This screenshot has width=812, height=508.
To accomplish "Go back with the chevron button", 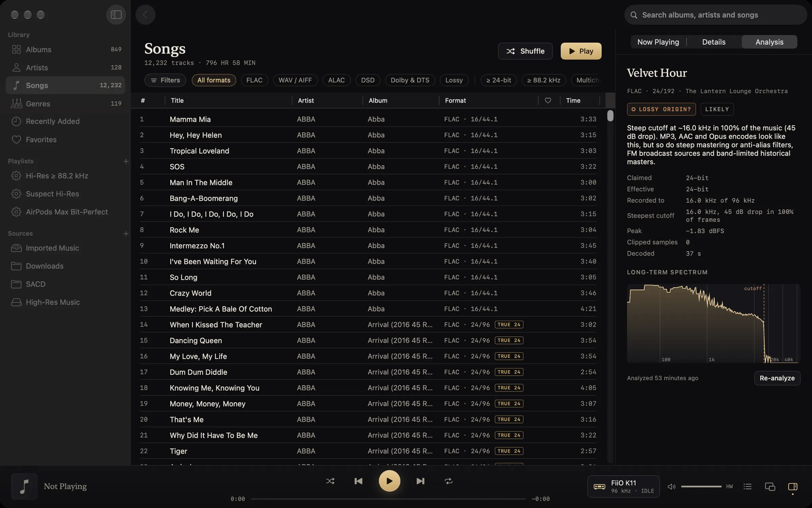I will click(x=145, y=15).
